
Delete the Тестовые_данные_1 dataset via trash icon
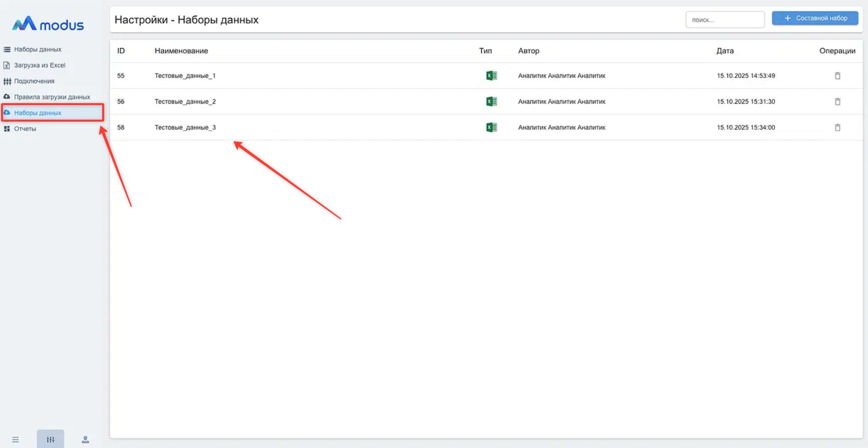pyautogui.click(x=837, y=76)
